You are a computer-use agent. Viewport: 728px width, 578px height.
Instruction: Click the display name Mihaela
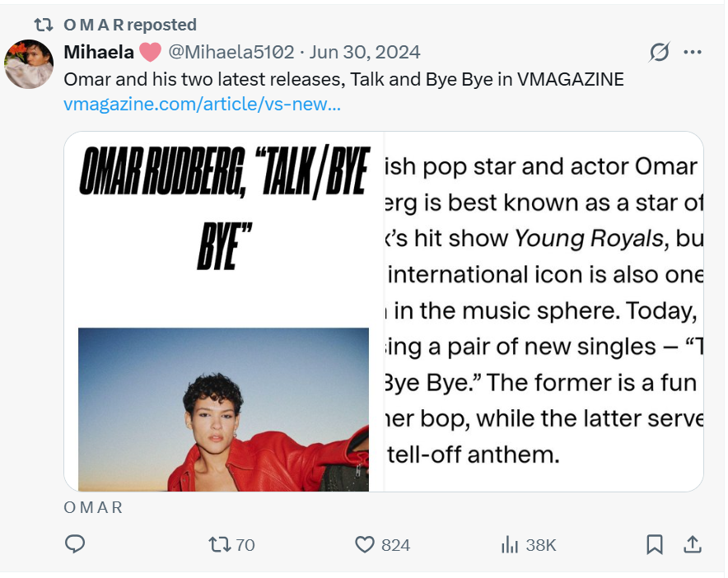coord(99,52)
